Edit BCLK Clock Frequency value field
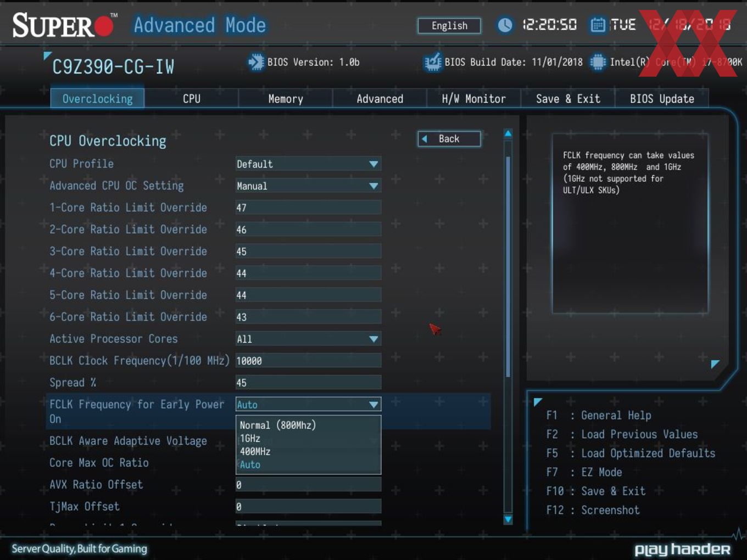Viewport: 747px width, 560px height. [308, 361]
